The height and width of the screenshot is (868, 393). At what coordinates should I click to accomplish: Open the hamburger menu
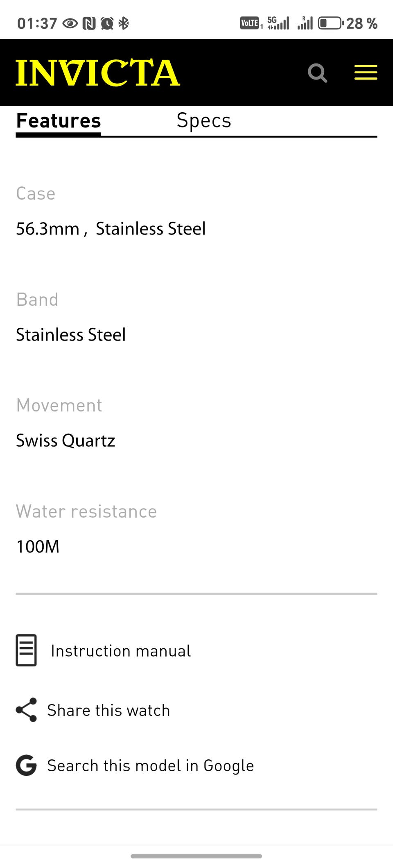pyautogui.click(x=366, y=73)
